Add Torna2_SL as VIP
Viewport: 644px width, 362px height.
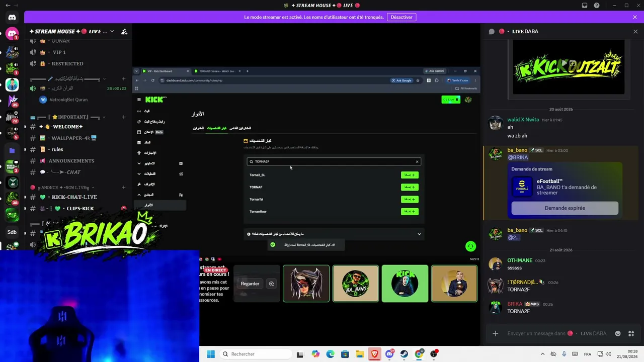[410, 175]
